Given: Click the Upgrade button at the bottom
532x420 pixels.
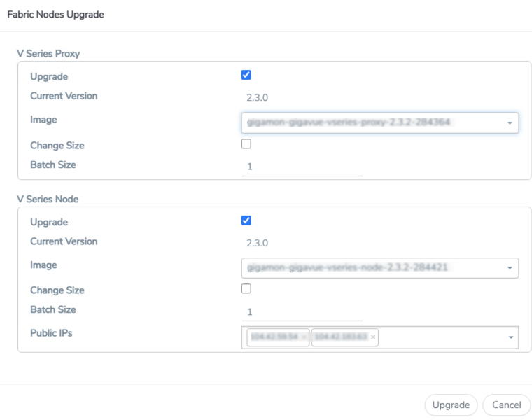Looking at the screenshot, I should (x=451, y=405).
